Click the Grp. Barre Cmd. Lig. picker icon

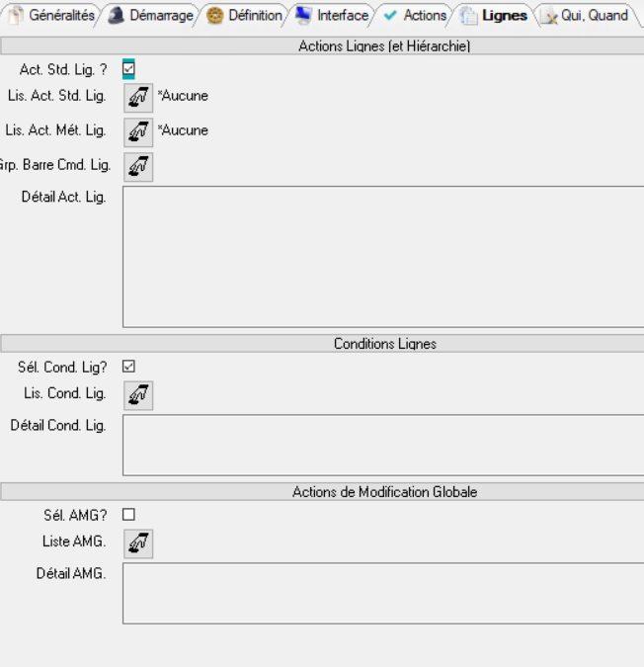click(x=138, y=166)
